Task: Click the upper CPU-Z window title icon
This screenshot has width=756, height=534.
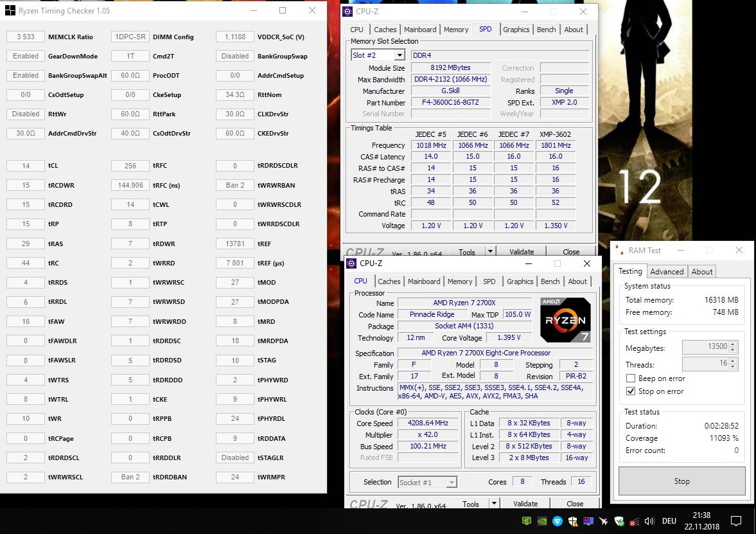Action: pos(347,11)
